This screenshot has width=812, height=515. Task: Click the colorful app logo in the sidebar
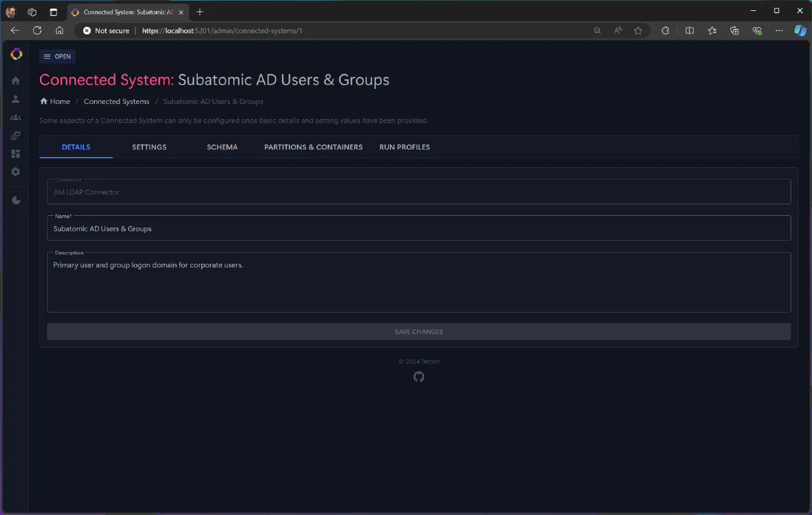16,54
